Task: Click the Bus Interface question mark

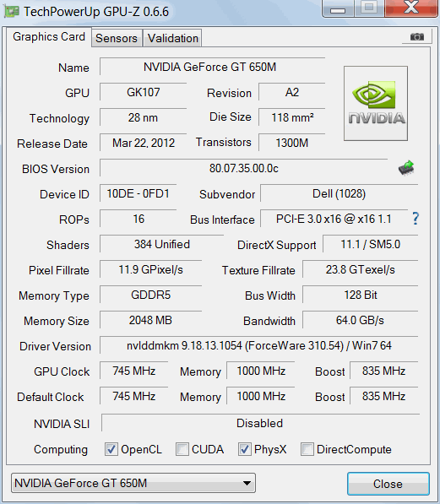Action: pyautogui.click(x=416, y=219)
